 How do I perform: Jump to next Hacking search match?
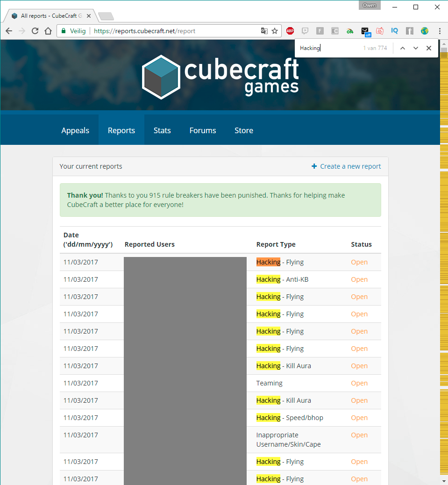coord(416,48)
